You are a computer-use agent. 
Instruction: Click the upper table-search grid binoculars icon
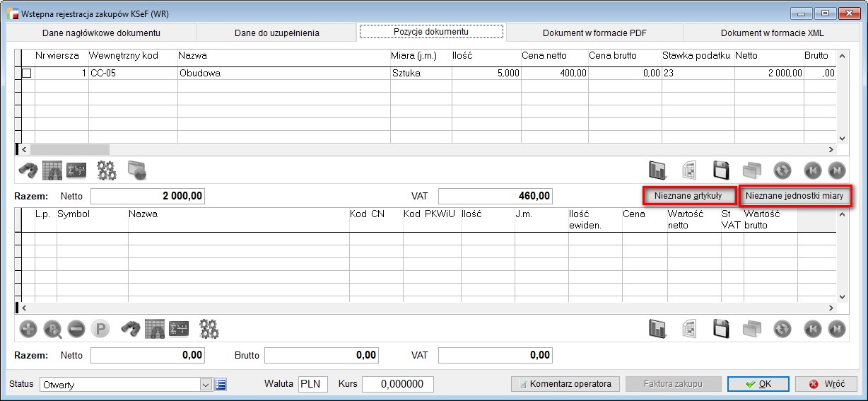tap(52, 170)
